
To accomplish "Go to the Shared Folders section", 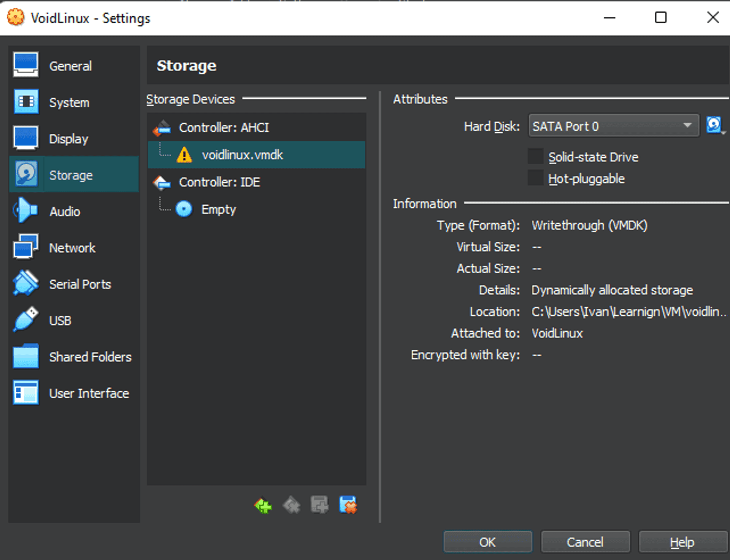I will 90,357.
